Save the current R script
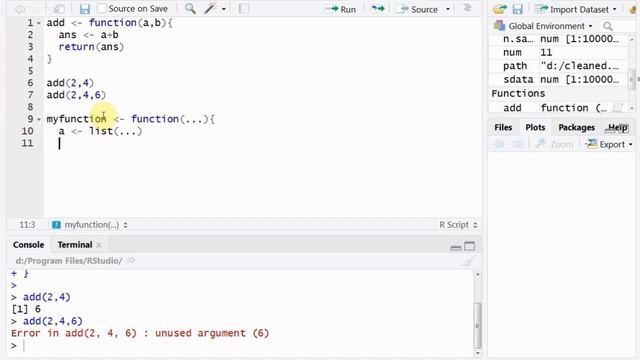 [84, 9]
